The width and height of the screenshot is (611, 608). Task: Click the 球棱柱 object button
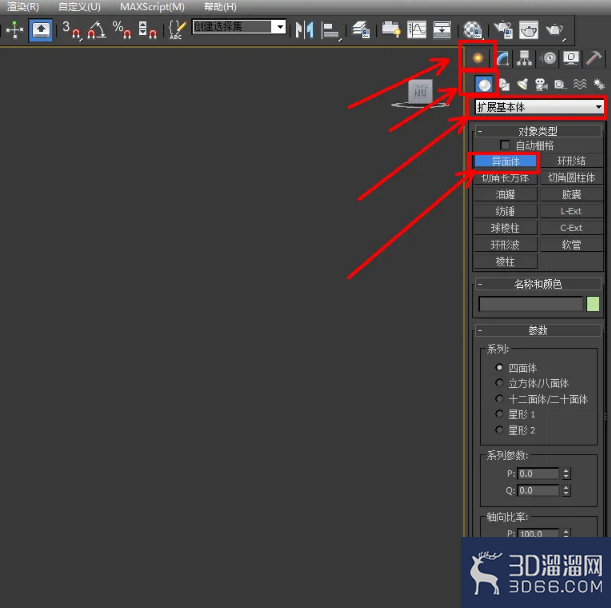tap(505, 228)
